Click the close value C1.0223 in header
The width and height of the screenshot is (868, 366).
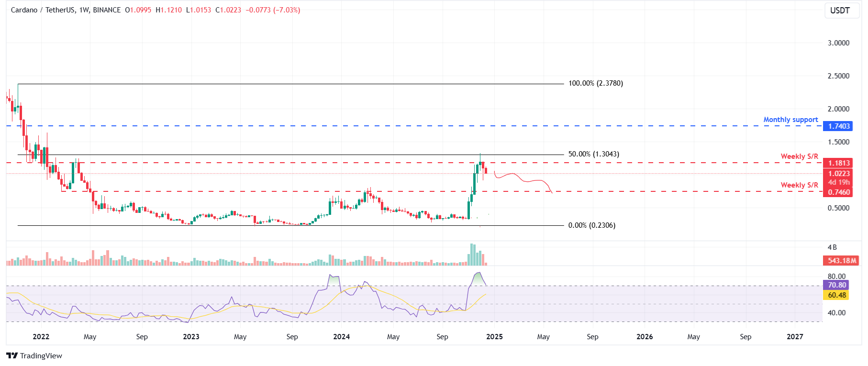(x=228, y=10)
